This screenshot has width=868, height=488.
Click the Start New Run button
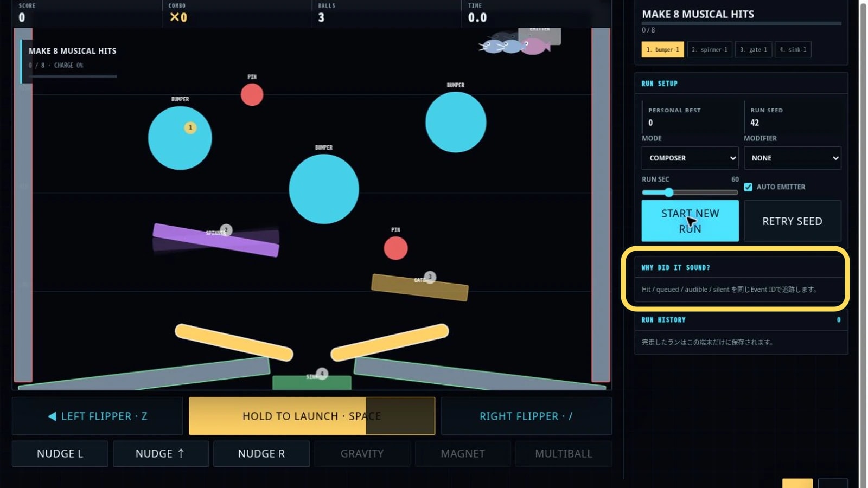click(690, 221)
